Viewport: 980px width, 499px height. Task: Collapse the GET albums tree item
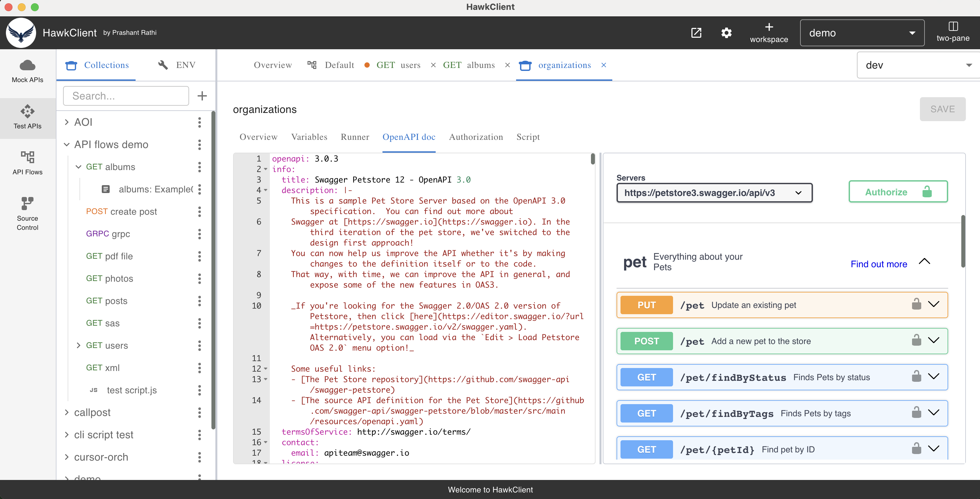click(78, 166)
